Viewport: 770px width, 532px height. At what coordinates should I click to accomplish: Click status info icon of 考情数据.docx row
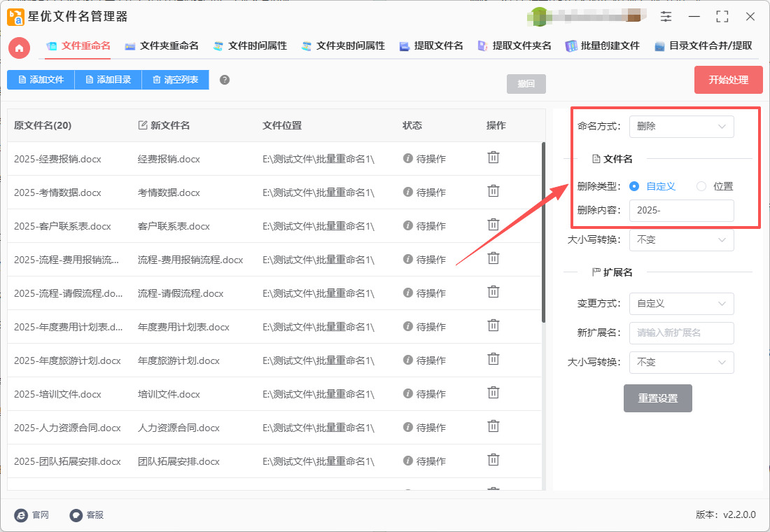pos(407,192)
